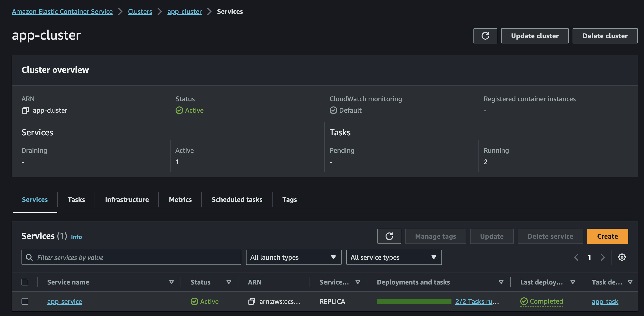Image resolution: width=644 pixels, height=316 pixels.
Task: Click search icon in filter box
Action: point(29,257)
